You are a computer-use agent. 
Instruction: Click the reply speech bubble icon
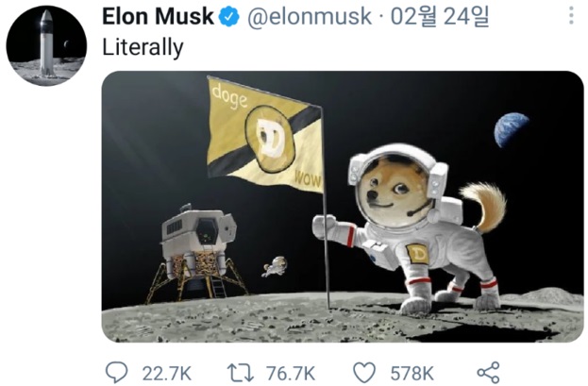[x=117, y=373]
